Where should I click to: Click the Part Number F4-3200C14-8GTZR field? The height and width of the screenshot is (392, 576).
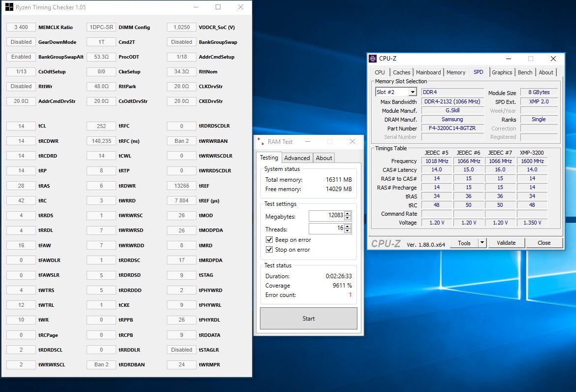click(452, 128)
